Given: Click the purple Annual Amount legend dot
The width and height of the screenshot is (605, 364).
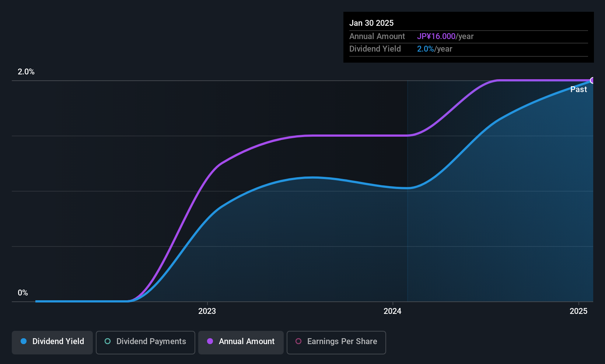Looking at the screenshot, I should [210, 341].
